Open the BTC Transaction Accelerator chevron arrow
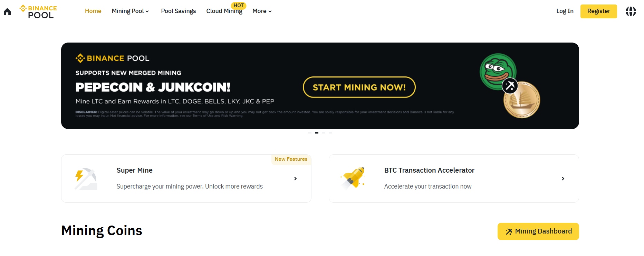 tap(563, 179)
